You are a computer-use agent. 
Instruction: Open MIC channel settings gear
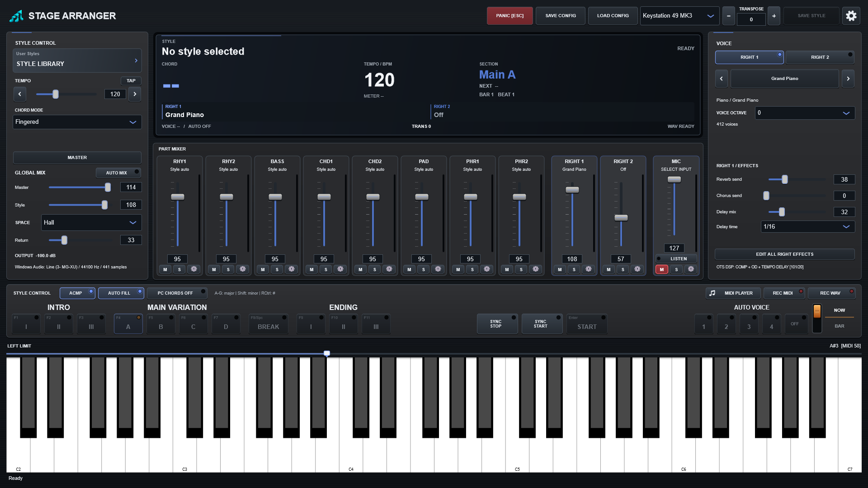(x=691, y=269)
